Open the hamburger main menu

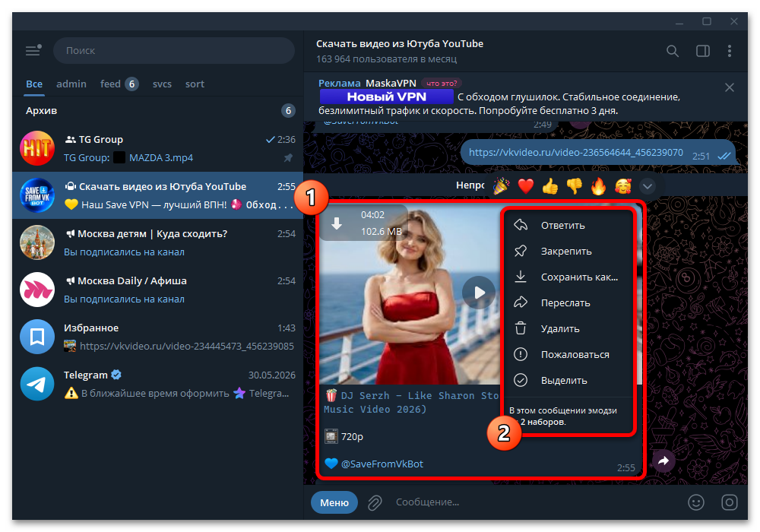[x=33, y=50]
